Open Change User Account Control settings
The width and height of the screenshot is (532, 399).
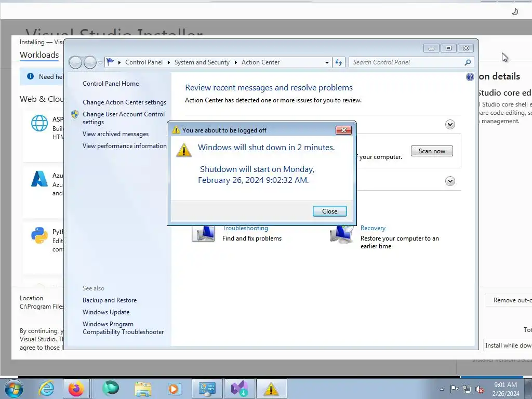124,118
